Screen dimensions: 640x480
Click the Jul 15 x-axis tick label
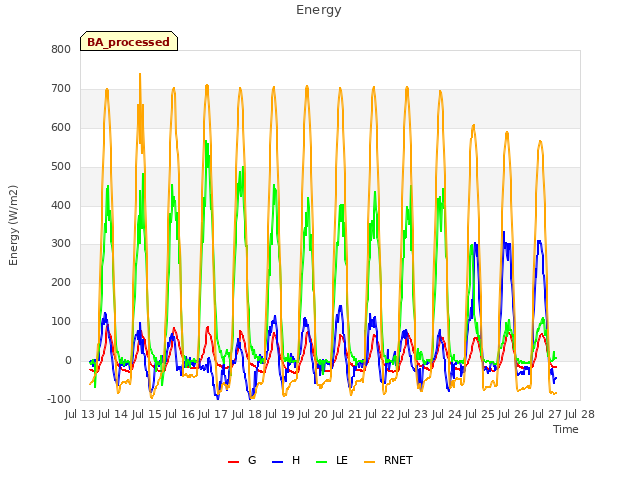tap(147, 414)
